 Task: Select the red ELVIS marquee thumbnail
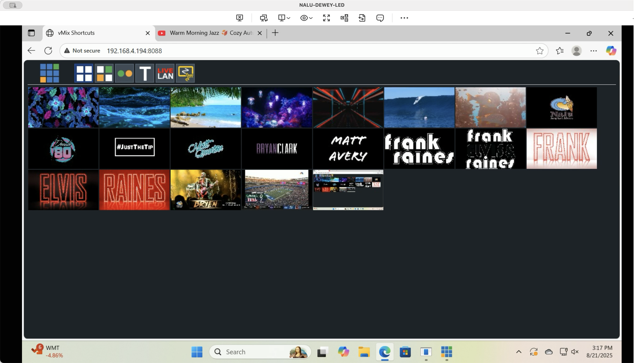[63, 190]
